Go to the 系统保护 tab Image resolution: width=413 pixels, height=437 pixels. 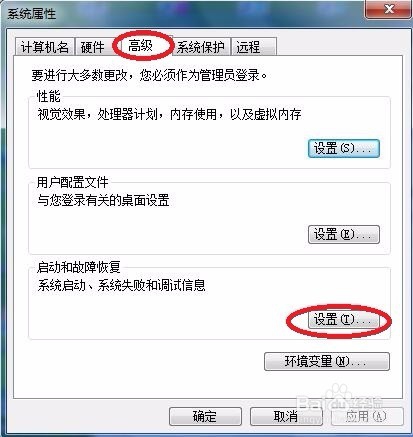(x=201, y=47)
